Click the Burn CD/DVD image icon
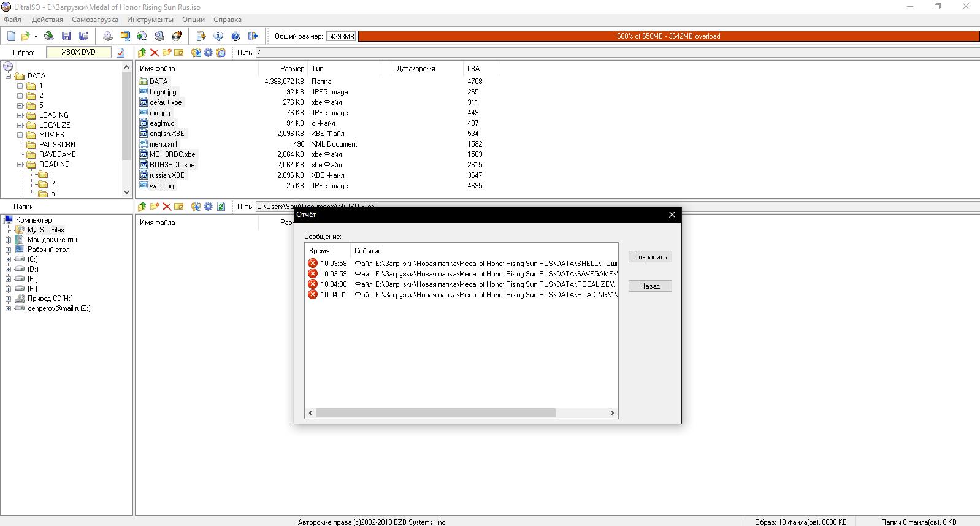980x526 pixels. click(177, 36)
